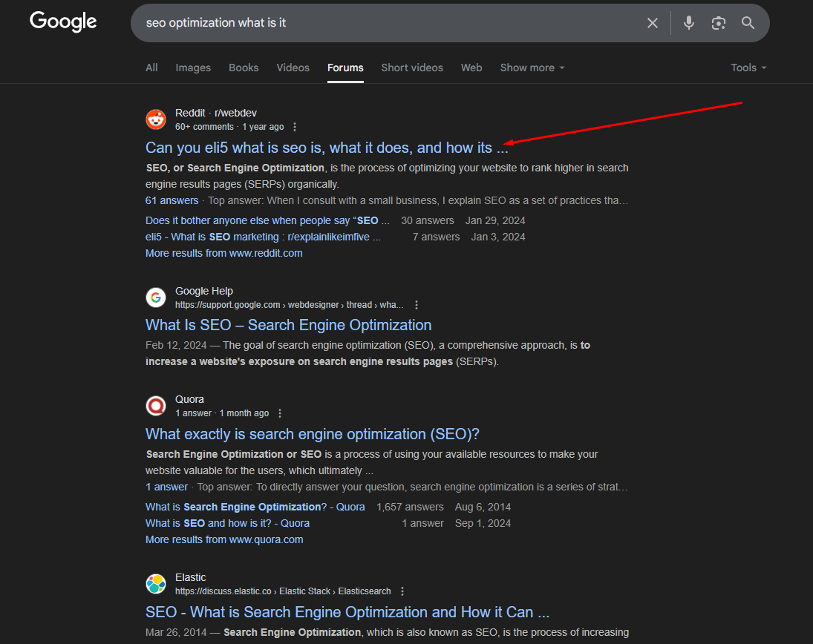Click the Google Help source name
Image resolution: width=813 pixels, height=644 pixels.
[x=203, y=291]
